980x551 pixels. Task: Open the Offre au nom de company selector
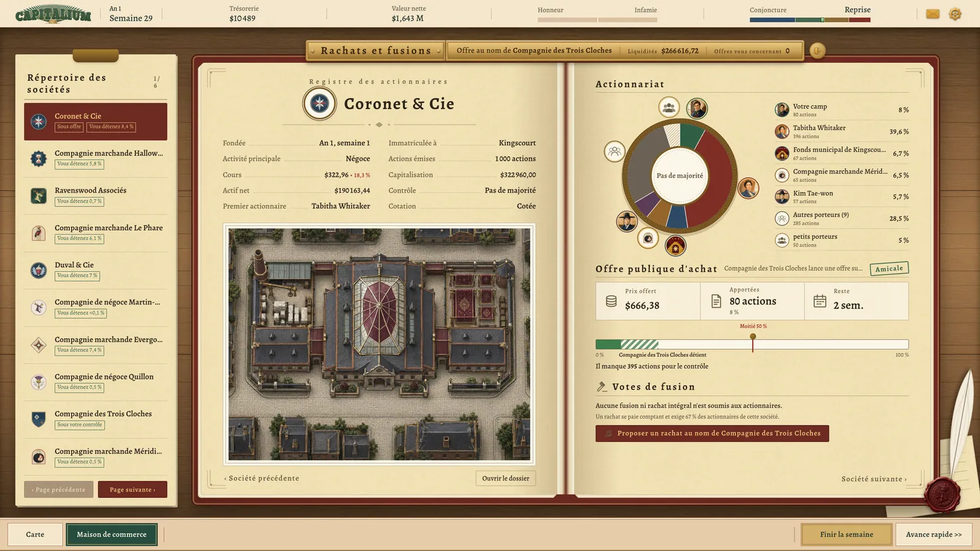tap(533, 51)
